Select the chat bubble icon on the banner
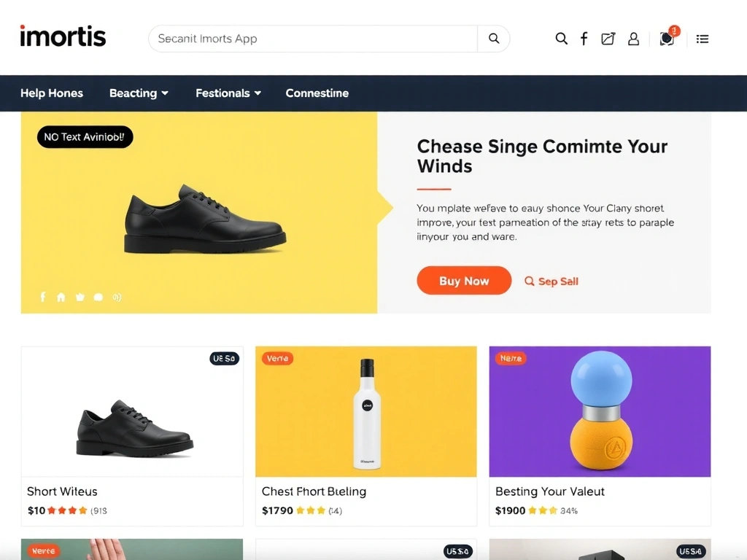Viewport: 747px width, 560px height. coord(98,297)
